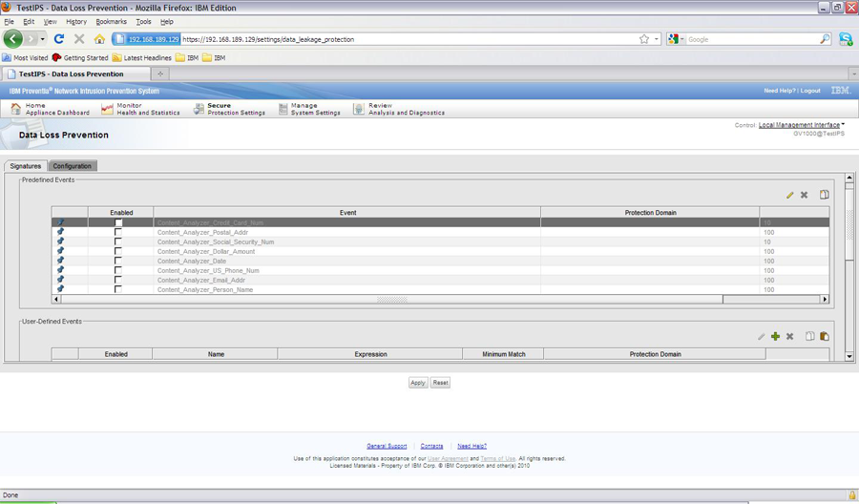
Task: Click the delete X icon in Predefined Events
Action: click(x=804, y=195)
